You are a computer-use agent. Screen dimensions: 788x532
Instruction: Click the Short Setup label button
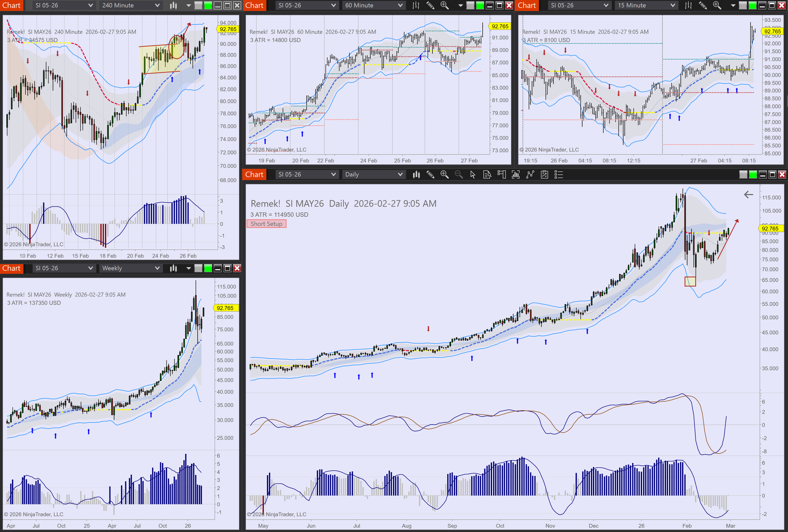266,224
